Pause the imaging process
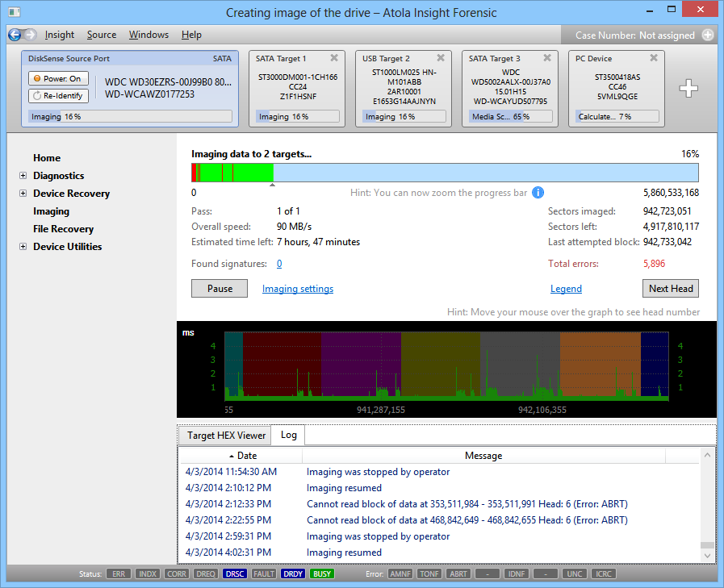This screenshot has height=588, width=724. 220,289
